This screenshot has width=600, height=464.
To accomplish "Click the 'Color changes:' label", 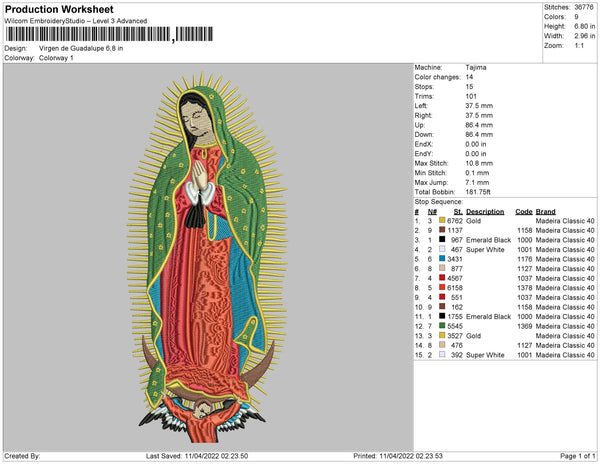I will click(x=438, y=77).
